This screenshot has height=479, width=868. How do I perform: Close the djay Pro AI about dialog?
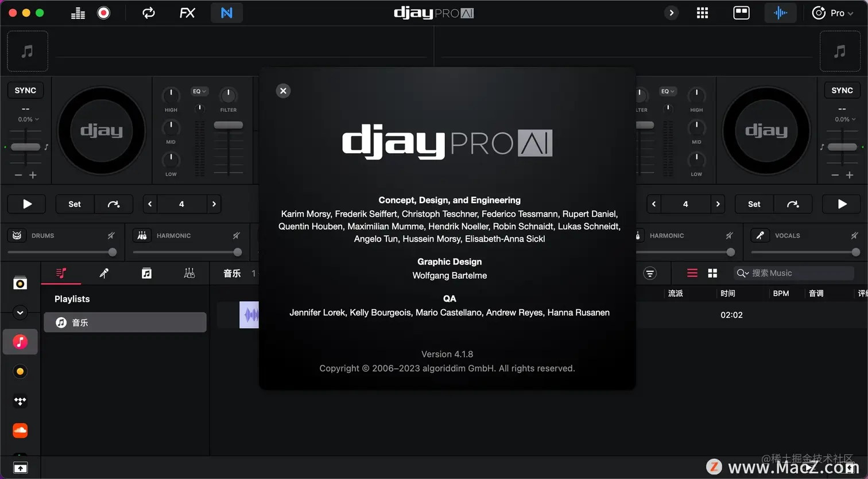tap(283, 91)
